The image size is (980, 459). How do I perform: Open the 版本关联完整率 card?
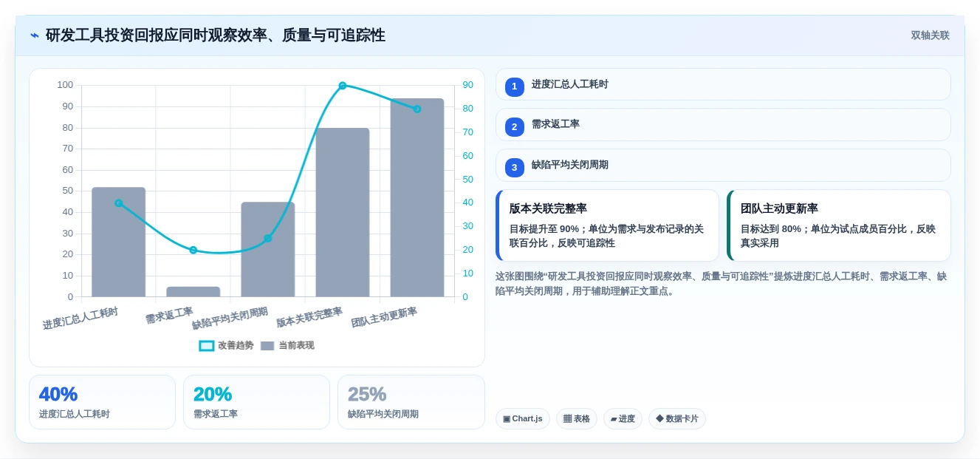pos(607,225)
